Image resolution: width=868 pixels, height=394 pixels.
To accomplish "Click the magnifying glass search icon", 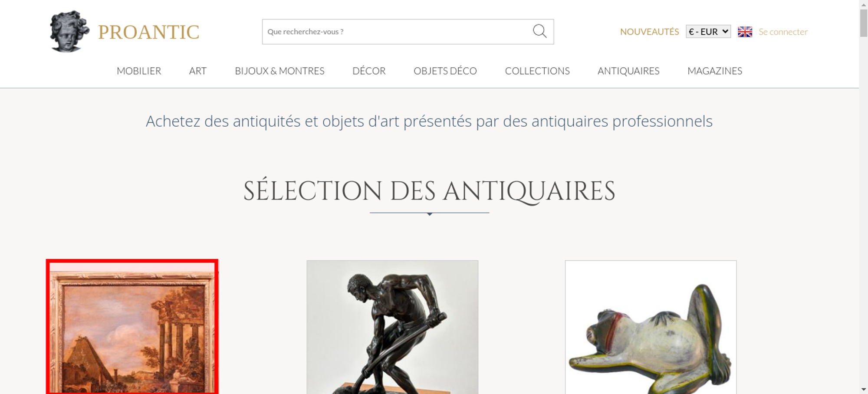I will coord(539,31).
